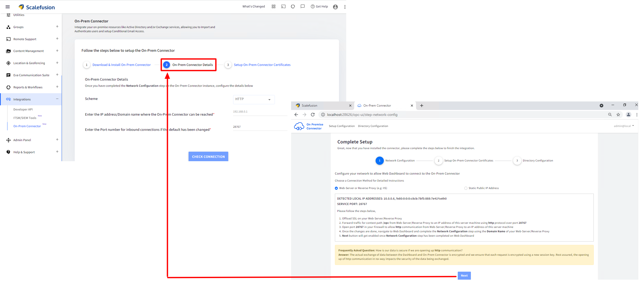Click the Location & Geofencing sidebar icon
Screen dimensions: 644x292
point(9,63)
